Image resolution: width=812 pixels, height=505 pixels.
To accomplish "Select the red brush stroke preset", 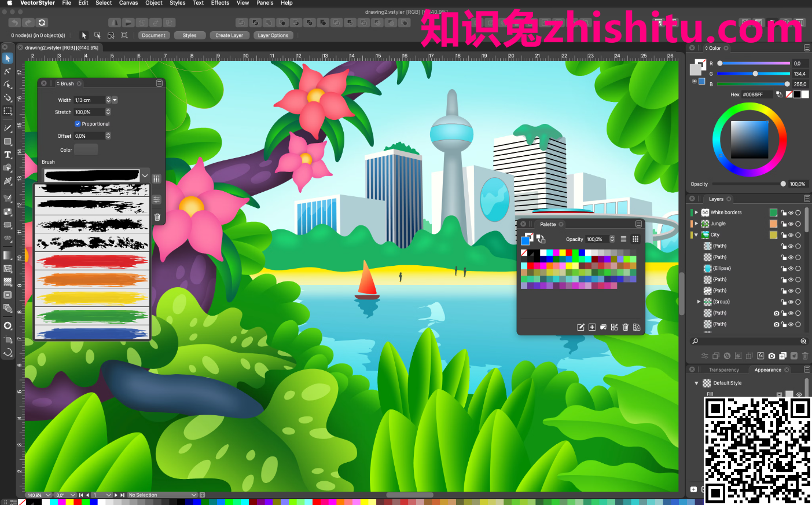I will 92,261.
